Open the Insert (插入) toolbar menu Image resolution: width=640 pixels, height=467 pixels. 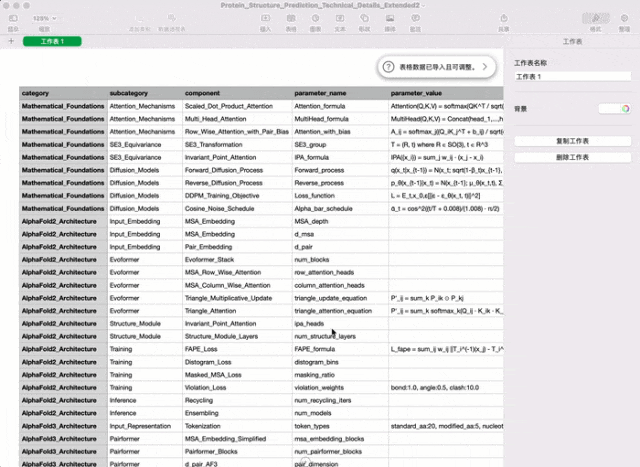tap(265, 19)
